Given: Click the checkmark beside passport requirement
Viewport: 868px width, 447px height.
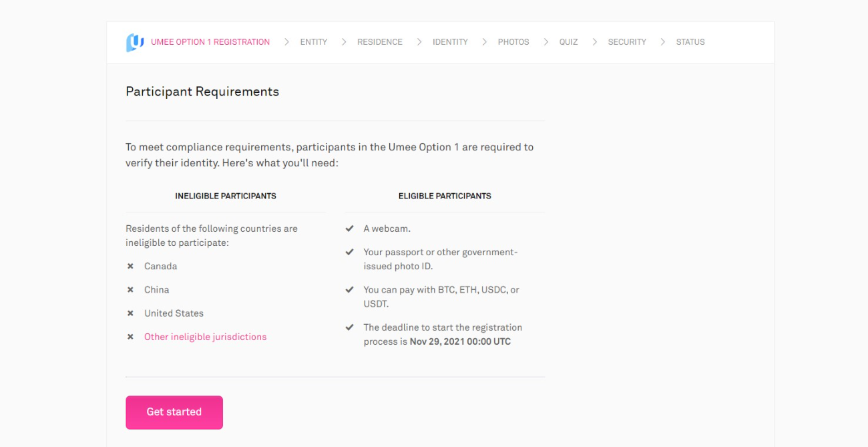Looking at the screenshot, I should [x=349, y=252].
